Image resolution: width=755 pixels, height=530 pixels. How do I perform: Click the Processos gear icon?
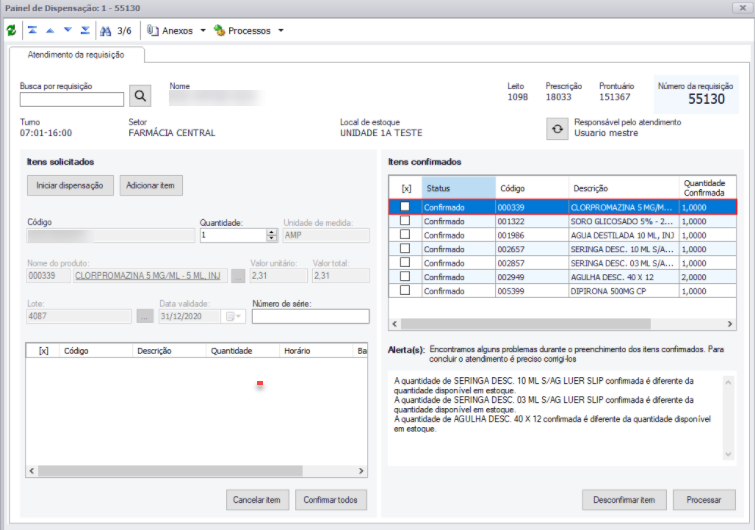[219, 30]
